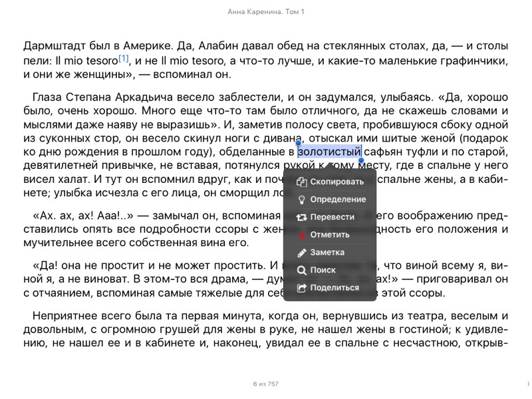Click the start selection handle above золотистый
Viewport: 532px width, 399px height.
(298, 142)
